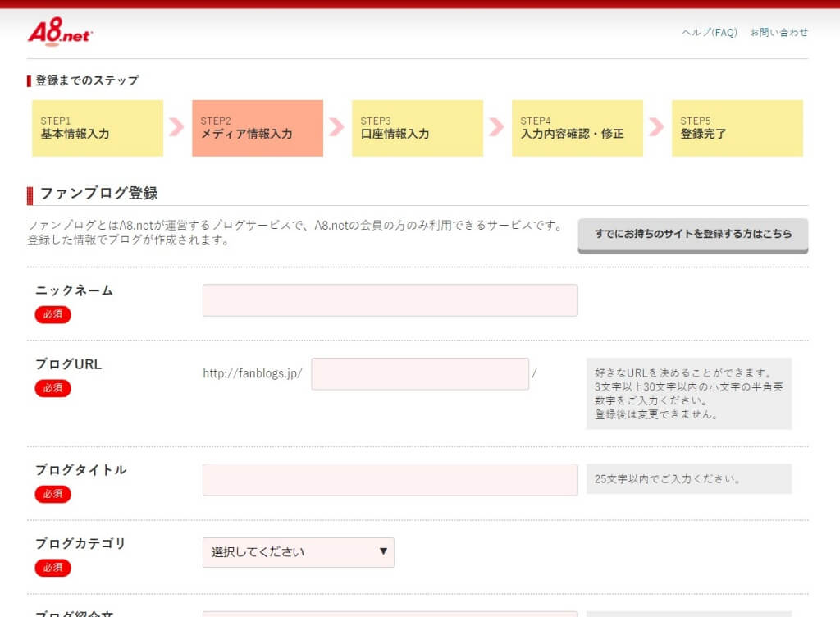Expand the category selector below ブログカテゴリ

tap(298, 552)
